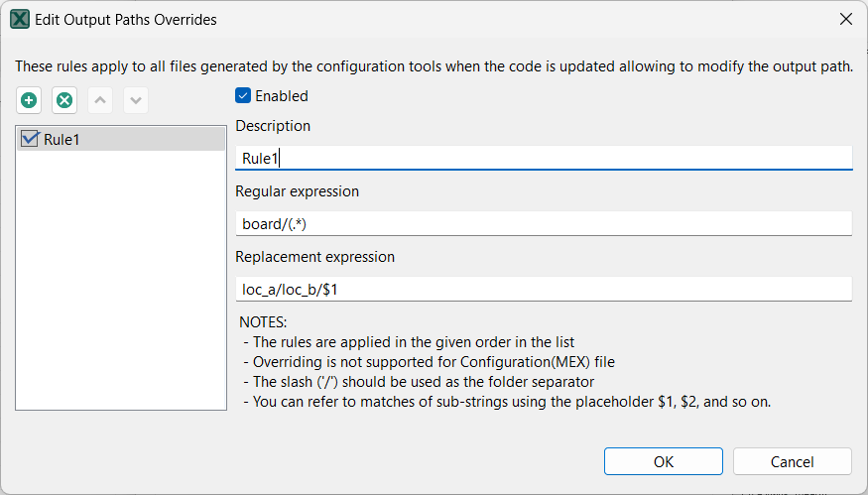Add a new output path rule
This screenshot has height=495, width=868.
29,100
